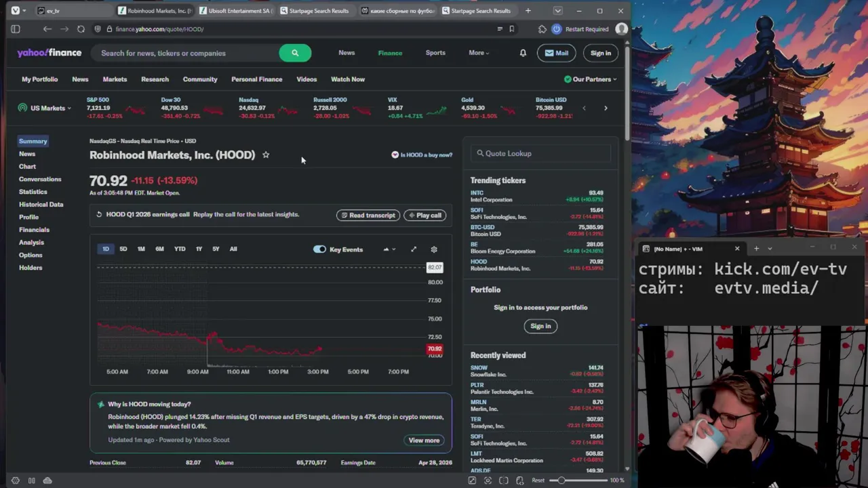Click the Quote Lookup field
Screen dimensions: 868x488
coord(540,154)
